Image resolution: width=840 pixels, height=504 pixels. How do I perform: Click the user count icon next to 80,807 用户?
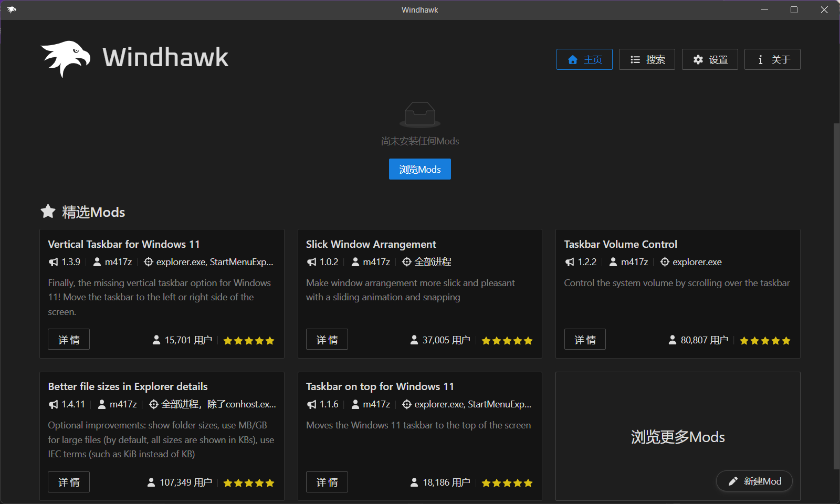coord(673,340)
